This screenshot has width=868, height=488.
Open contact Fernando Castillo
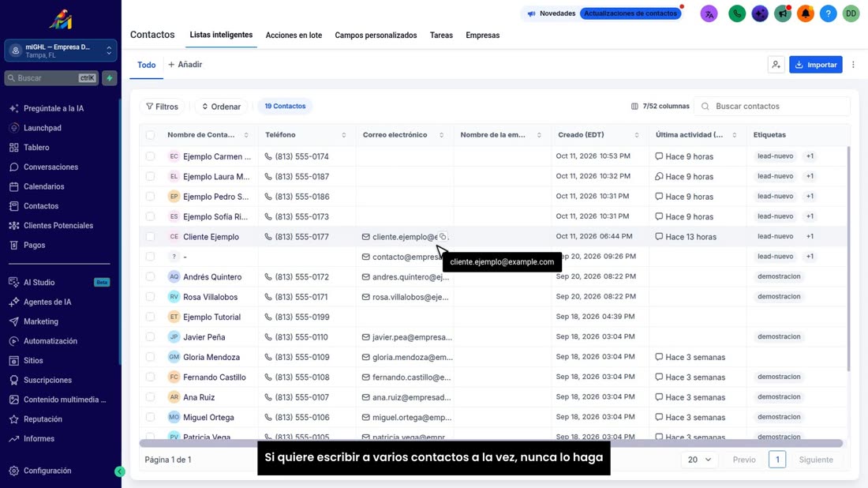[x=214, y=377]
